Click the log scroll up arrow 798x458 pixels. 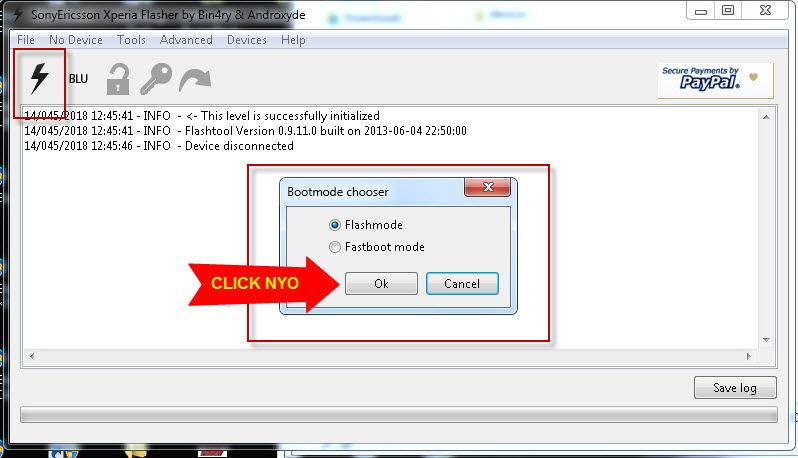pyautogui.click(x=766, y=117)
